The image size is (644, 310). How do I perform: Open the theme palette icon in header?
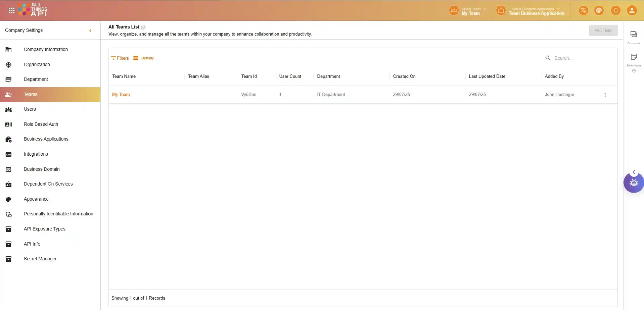coord(599,10)
